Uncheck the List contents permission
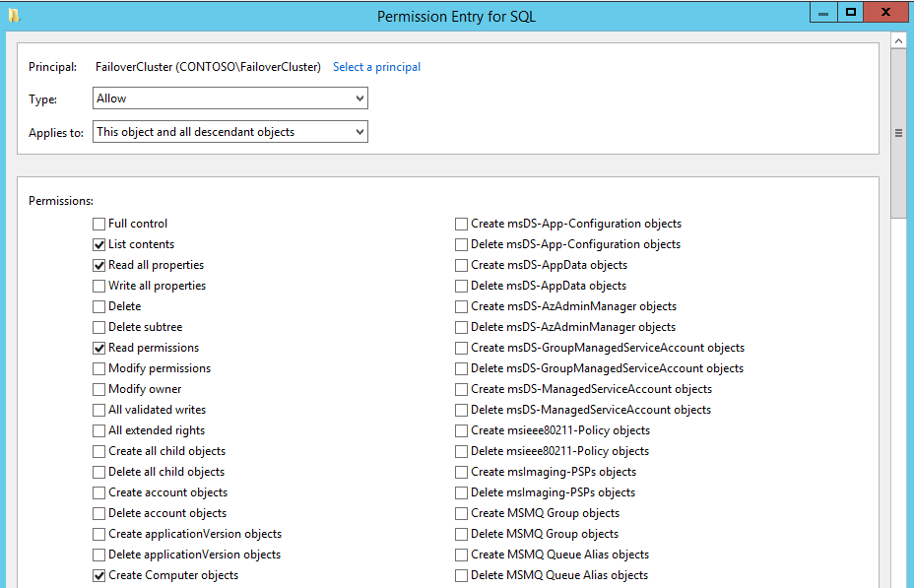914x588 pixels. (x=99, y=245)
